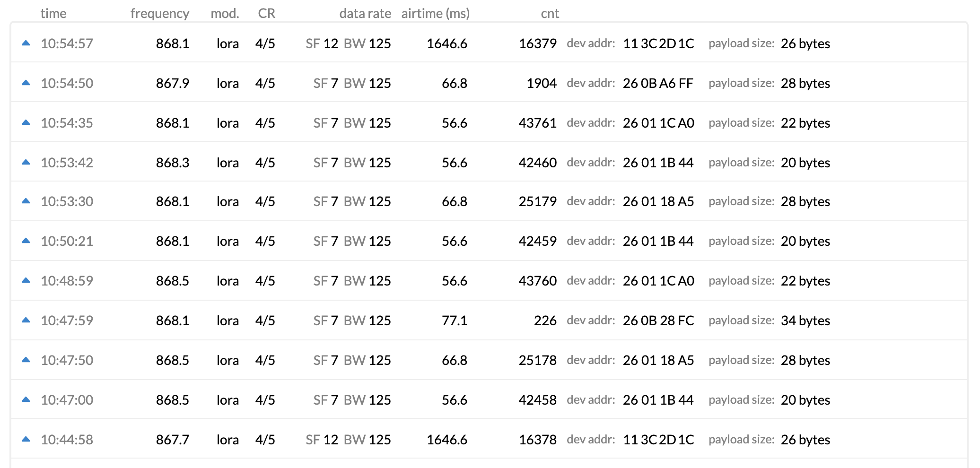The width and height of the screenshot is (980, 468).
Task: Expand the packet row with counter 42458
Action: coord(489,399)
